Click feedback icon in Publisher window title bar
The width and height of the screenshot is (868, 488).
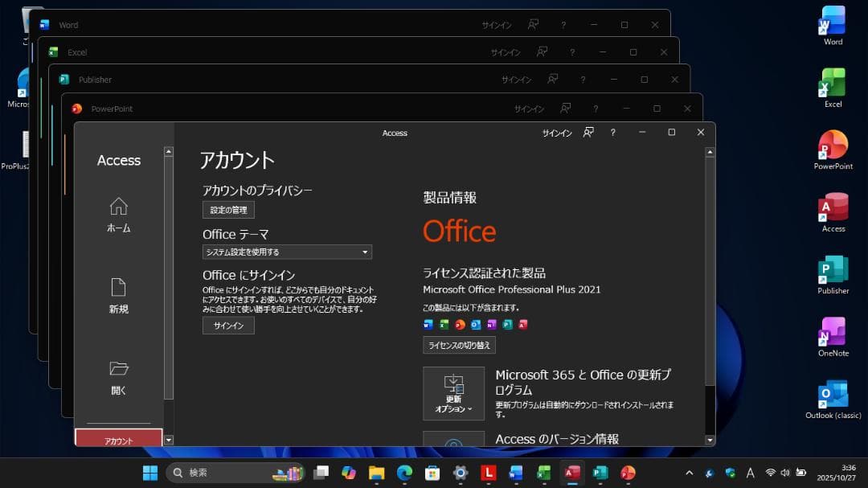click(552, 80)
